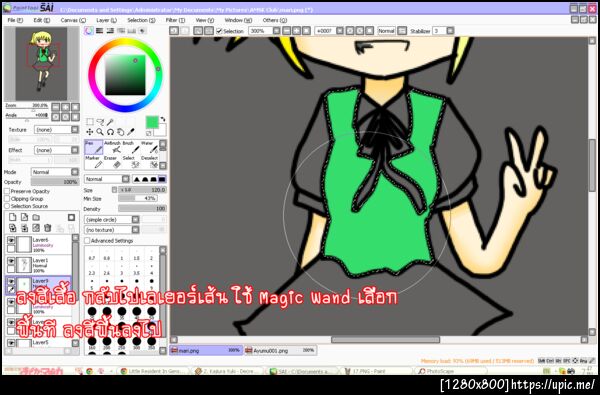
Task: Open PhotoScape from the taskbar
Action: pos(452,371)
